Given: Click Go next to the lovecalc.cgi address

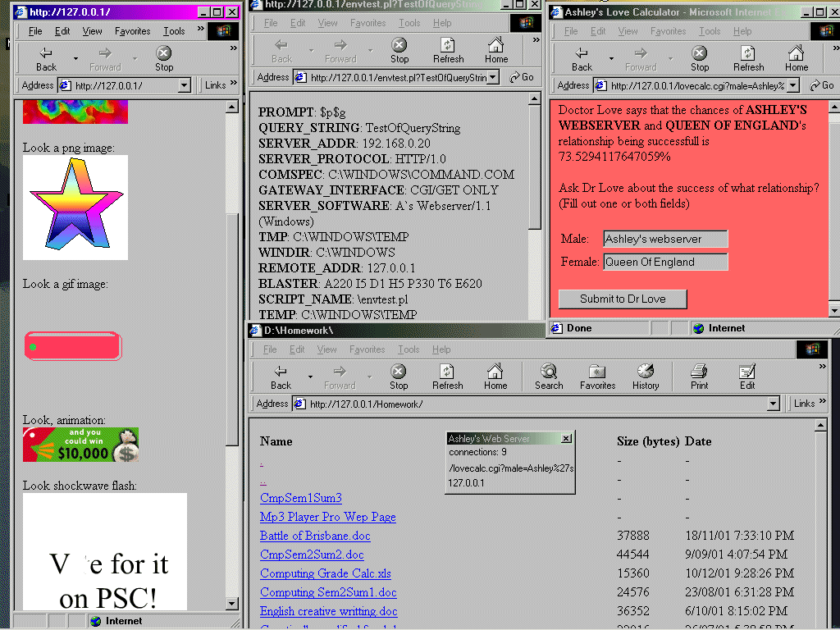Looking at the screenshot, I should click(x=822, y=85).
